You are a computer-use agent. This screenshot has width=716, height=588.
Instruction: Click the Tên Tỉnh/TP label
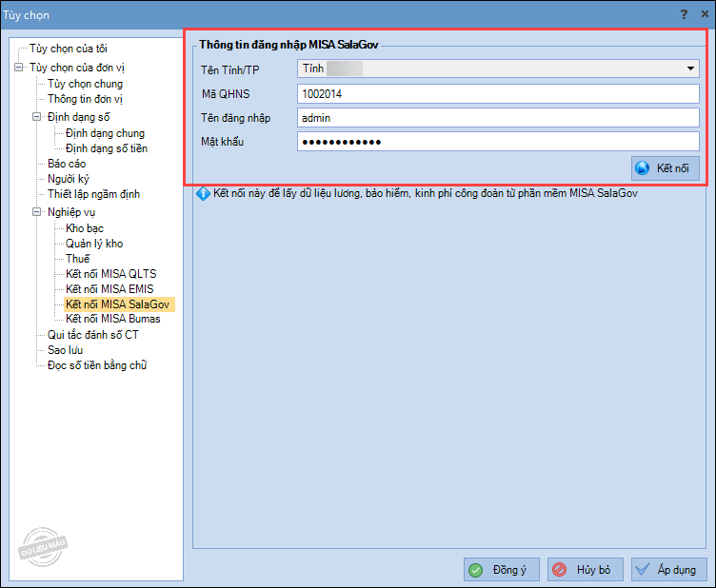[x=230, y=70]
